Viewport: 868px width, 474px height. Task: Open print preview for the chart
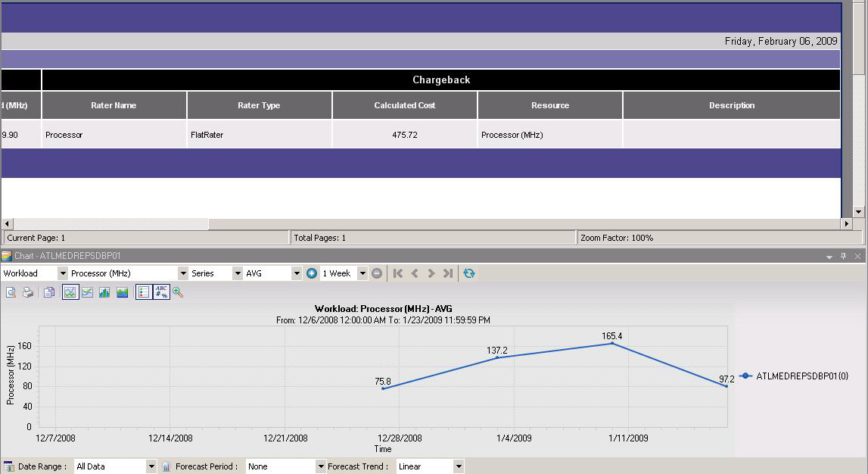[11, 292]
